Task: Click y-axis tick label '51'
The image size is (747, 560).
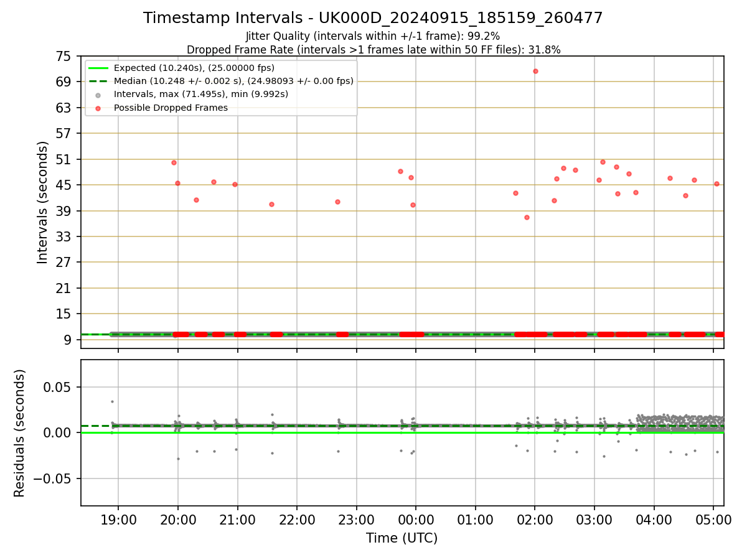Action: [63, 159]
